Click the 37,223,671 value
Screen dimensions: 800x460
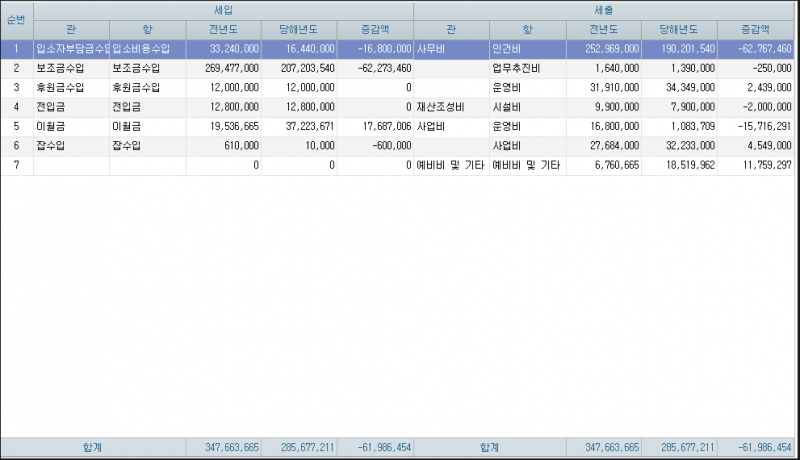point(310,126)
